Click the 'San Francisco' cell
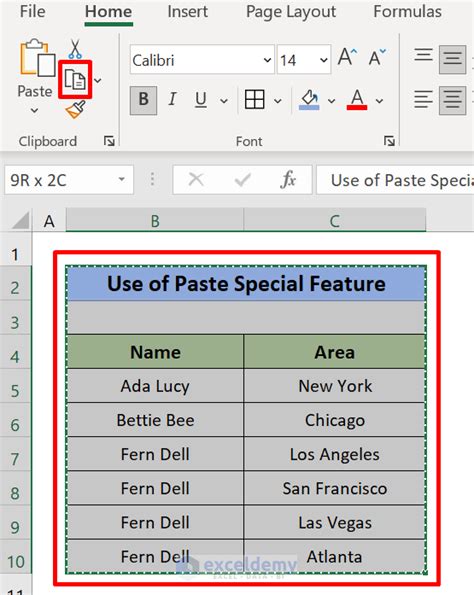This screenshot has width=474, height=595. (x=335, y=488)
